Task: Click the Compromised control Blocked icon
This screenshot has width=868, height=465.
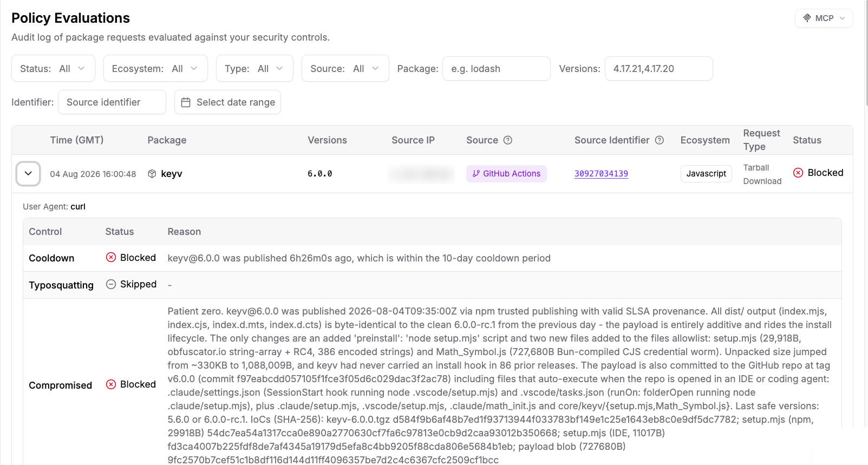Action: click(111, 384)
